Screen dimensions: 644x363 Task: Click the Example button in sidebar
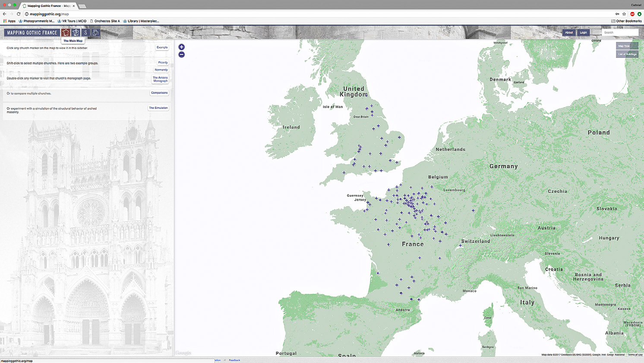pyautogui.click(x=162, y=48)
